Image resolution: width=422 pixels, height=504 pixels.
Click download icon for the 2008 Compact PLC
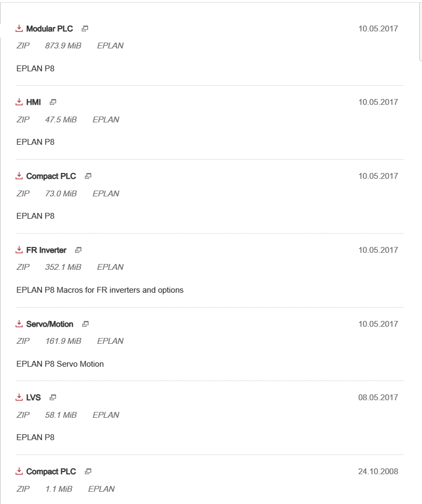point(20,471)
